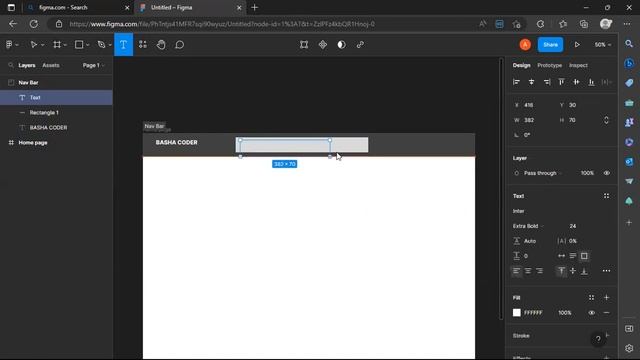Add a new fill

(x=607, y=298)
